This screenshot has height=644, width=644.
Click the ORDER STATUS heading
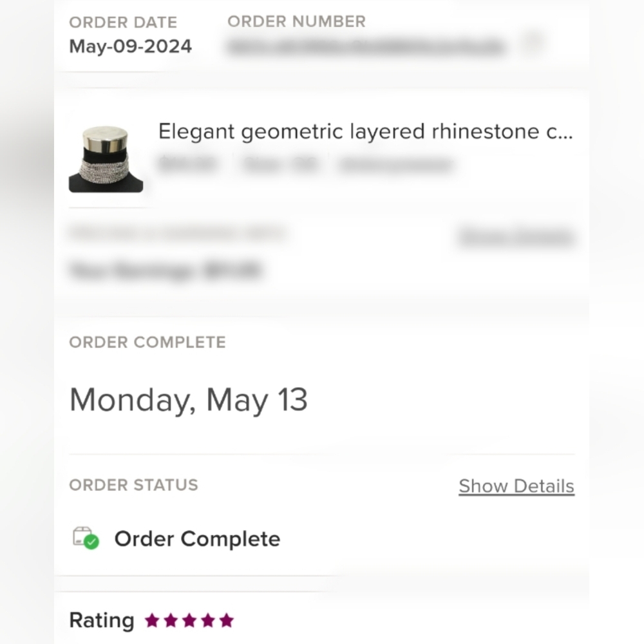(x=133, y=485)
